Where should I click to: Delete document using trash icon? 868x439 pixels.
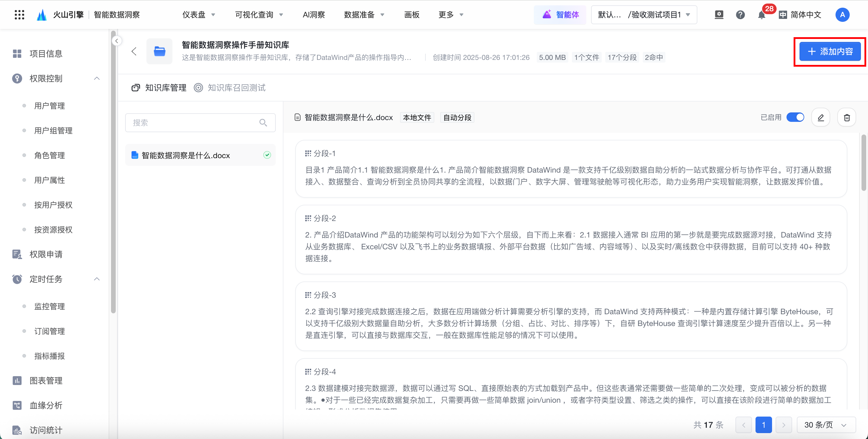coord(847,117)
